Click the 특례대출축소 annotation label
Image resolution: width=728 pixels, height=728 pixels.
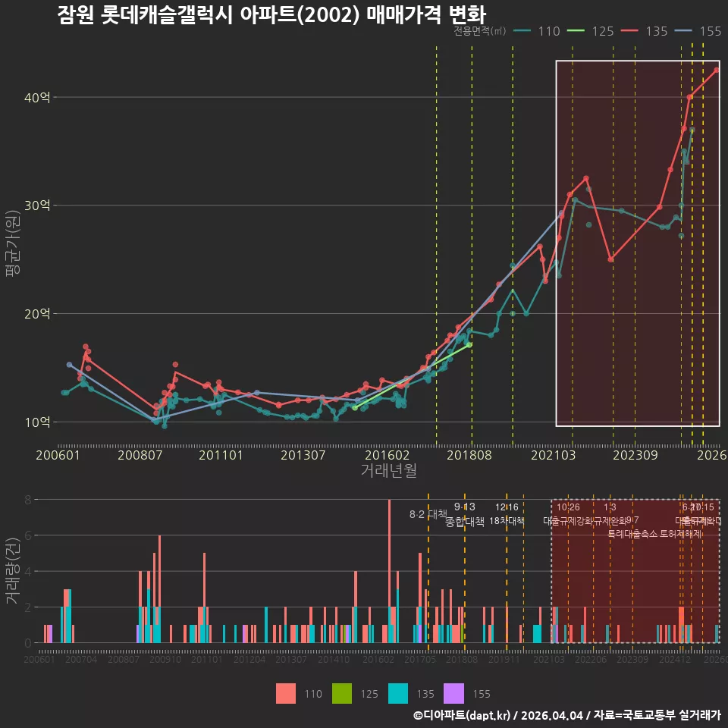point(632,534)
